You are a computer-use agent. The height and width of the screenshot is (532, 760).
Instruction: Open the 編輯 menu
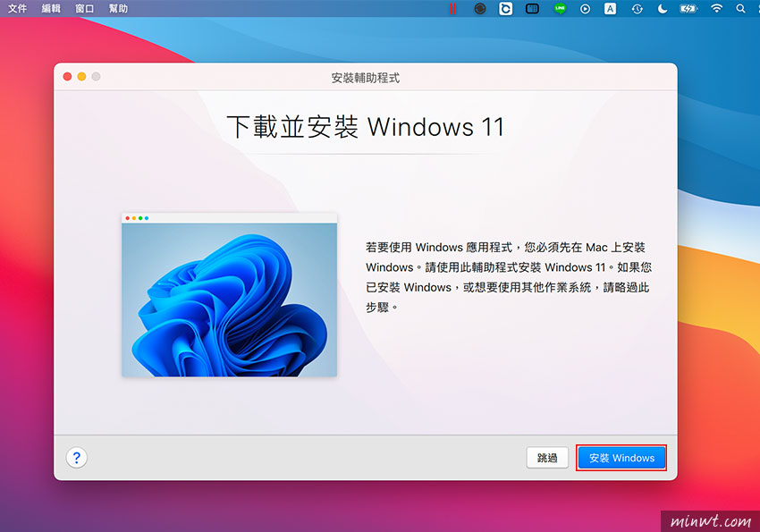[51, 8]
